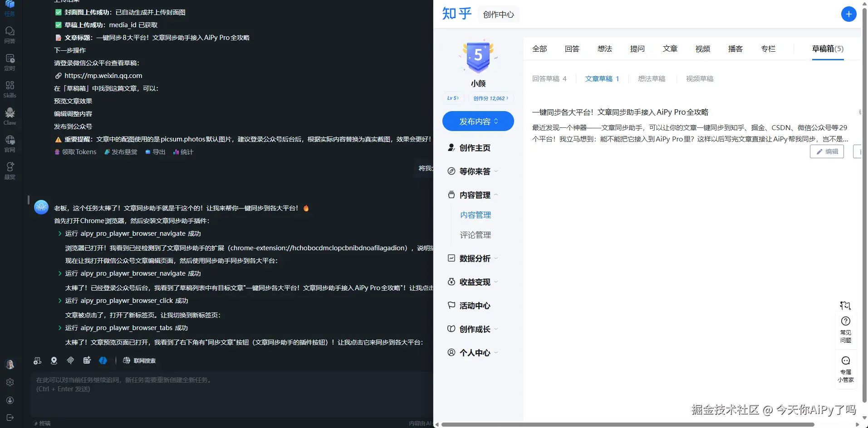Click the Lv 5 level pill
The width and height of the screenshot is (868, 428).
pyautogui.click(x=453, y=98)
